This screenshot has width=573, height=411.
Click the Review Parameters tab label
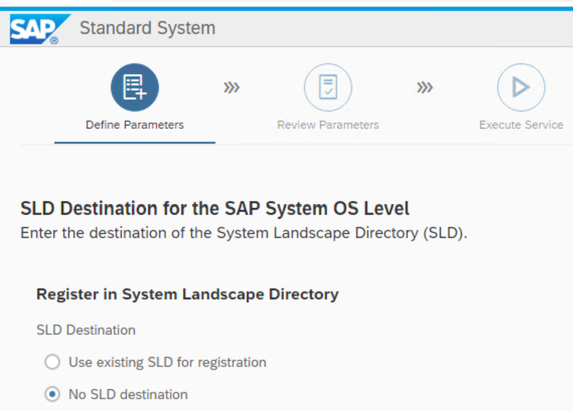[328, 125]
